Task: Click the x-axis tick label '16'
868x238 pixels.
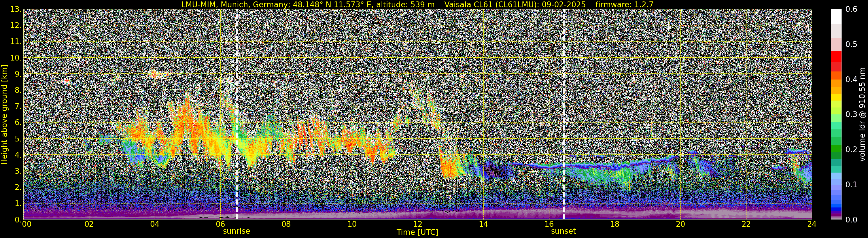Action: pos(549,224)
